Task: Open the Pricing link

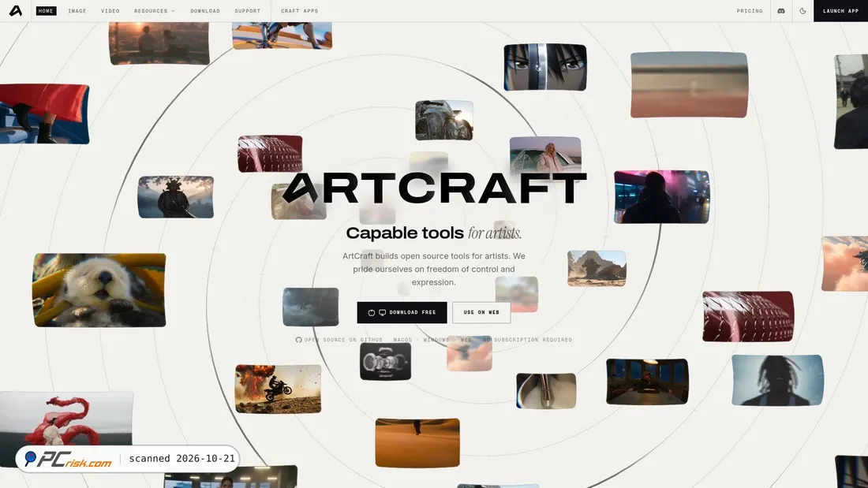Action: [750, 11]
